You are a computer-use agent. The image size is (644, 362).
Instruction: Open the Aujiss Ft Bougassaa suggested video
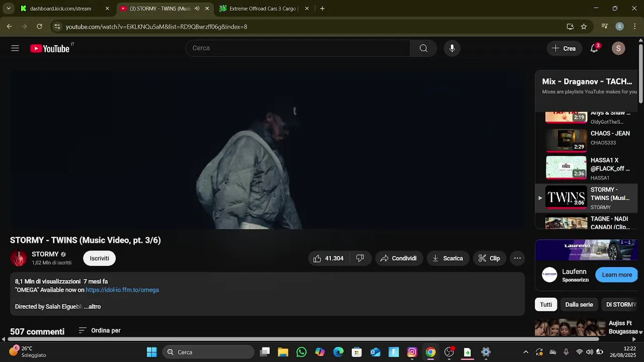point(587,328)
